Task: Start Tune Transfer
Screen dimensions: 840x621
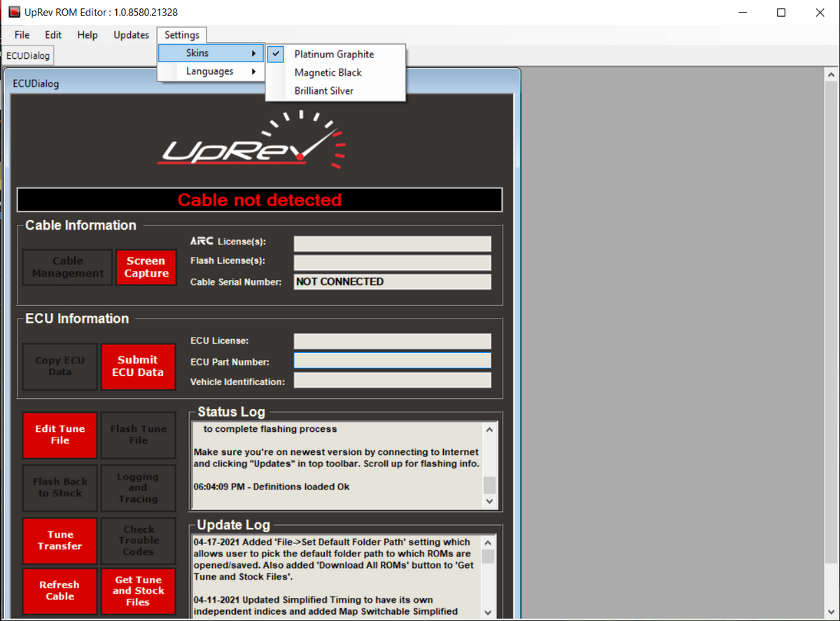Action: (59, 540)
